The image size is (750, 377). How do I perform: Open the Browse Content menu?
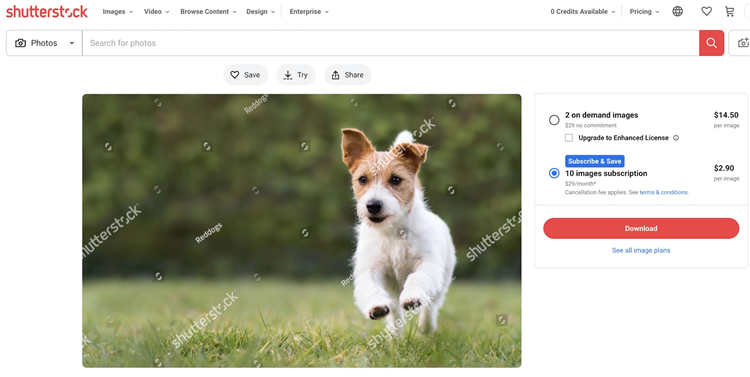pos(208,11)
